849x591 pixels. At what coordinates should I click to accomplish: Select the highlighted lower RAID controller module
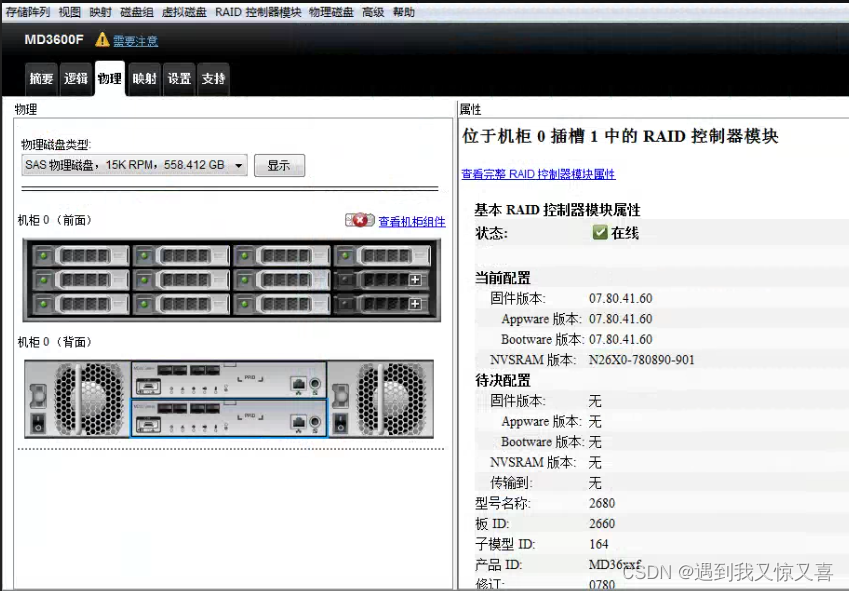tap(228, 418)
